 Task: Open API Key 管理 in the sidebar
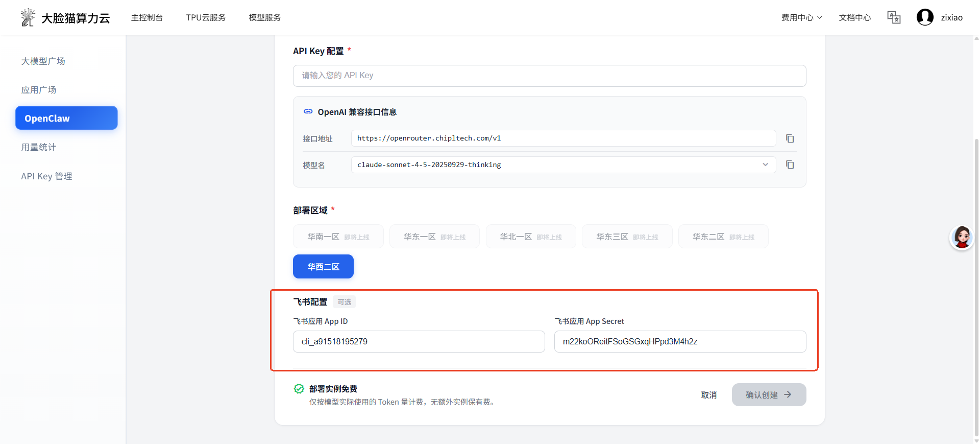point(46,176)
